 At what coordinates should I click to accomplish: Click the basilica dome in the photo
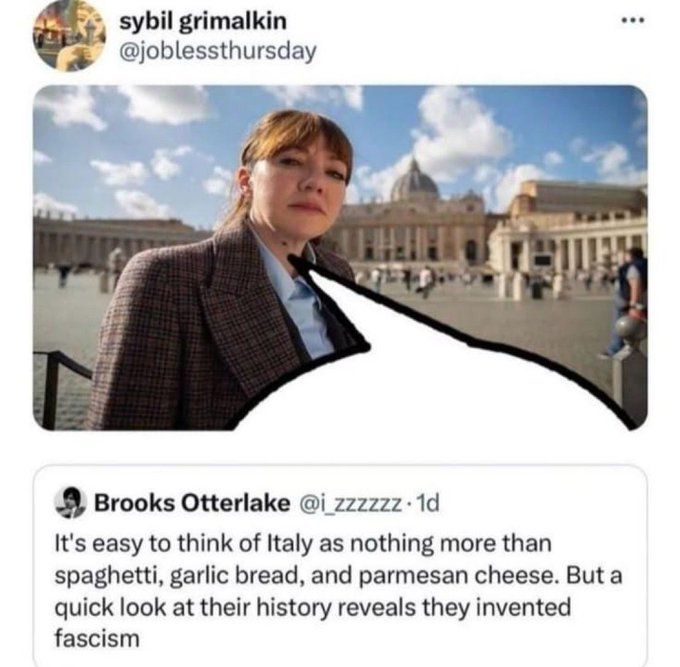414,180
